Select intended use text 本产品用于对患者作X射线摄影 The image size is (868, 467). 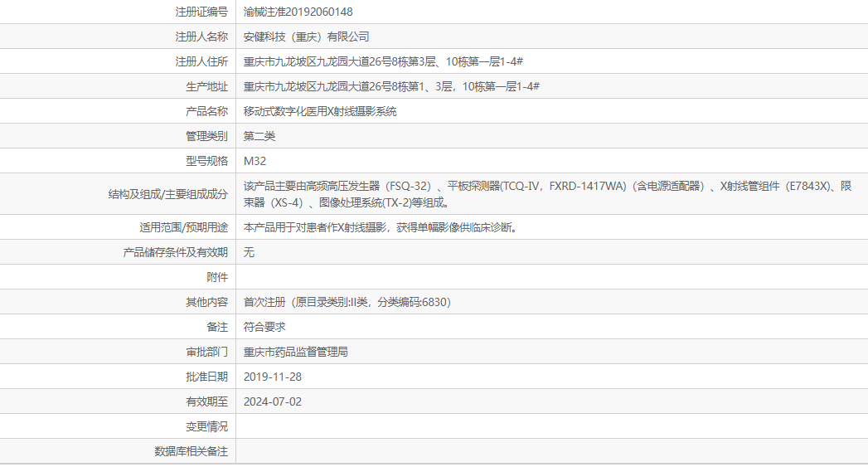(x=382, y=227)
